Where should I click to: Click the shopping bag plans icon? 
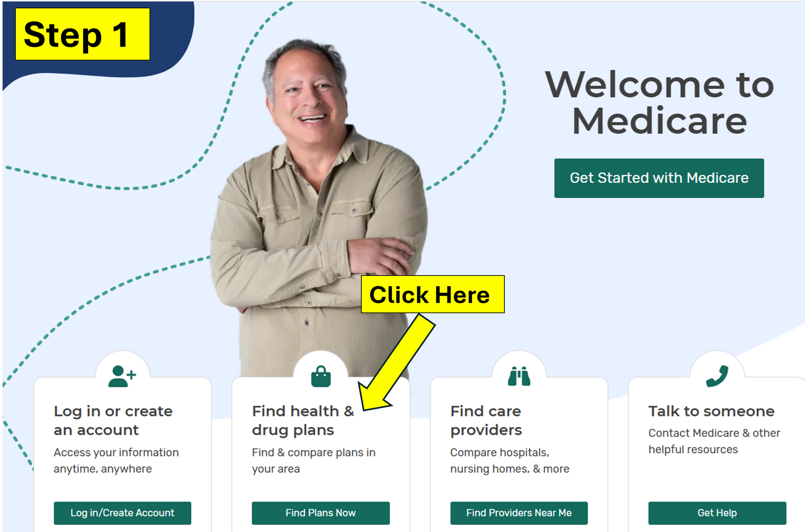pos(321,376)
